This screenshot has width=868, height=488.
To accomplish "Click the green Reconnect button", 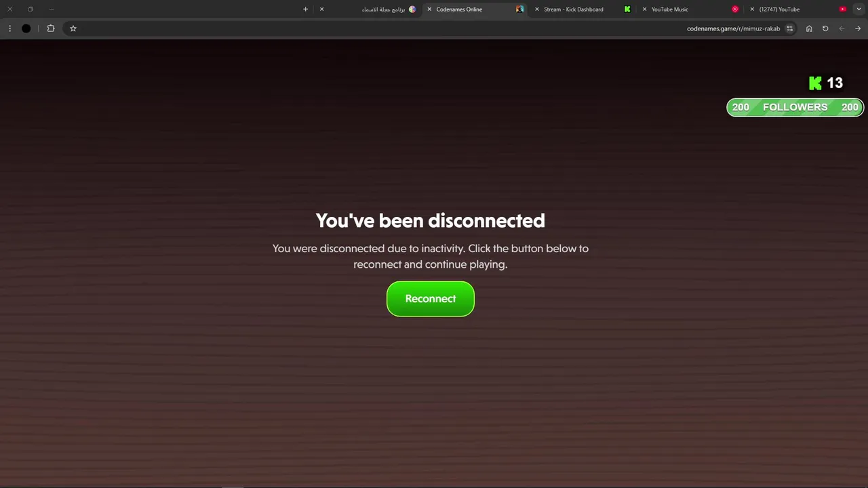I will [x=431, y=299].
